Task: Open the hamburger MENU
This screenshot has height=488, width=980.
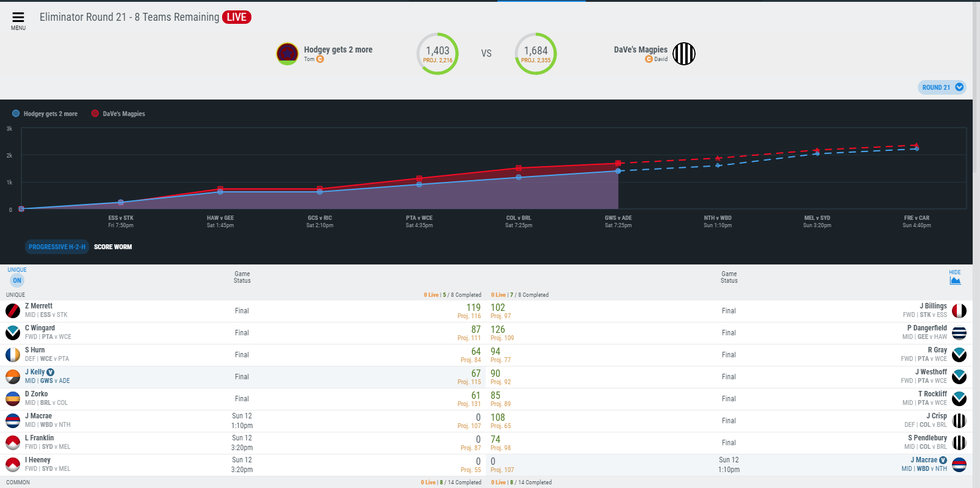Action: (x=18, y=20)
